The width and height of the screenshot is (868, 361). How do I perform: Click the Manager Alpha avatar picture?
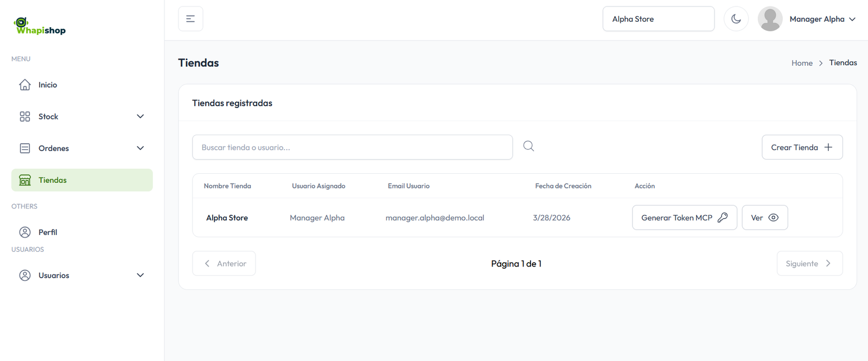(770, 19)
